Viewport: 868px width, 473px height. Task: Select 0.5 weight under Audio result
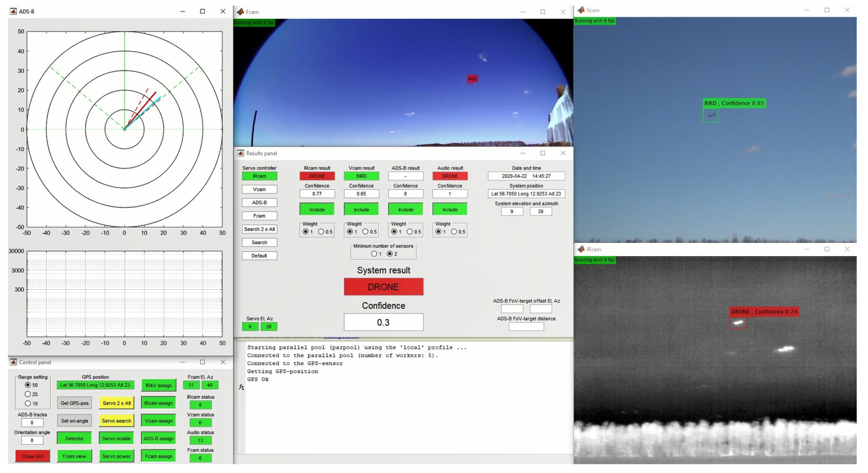[454, 231]
